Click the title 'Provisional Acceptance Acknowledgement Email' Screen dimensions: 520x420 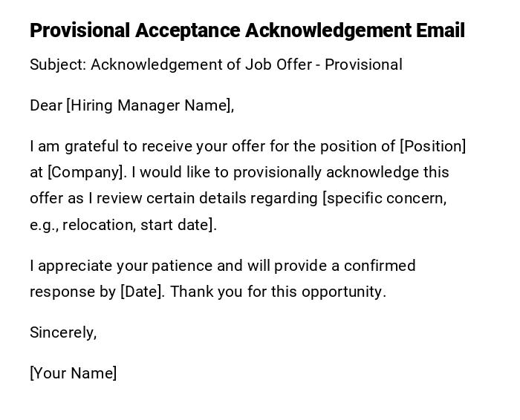pyautogui.click(x=247, y=30)
